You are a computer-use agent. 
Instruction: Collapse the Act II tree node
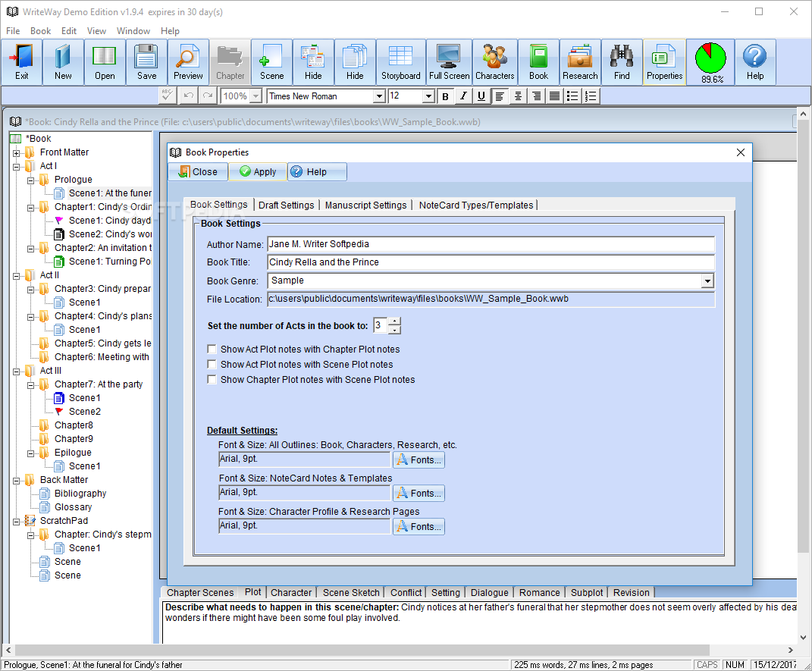(17, 275)
